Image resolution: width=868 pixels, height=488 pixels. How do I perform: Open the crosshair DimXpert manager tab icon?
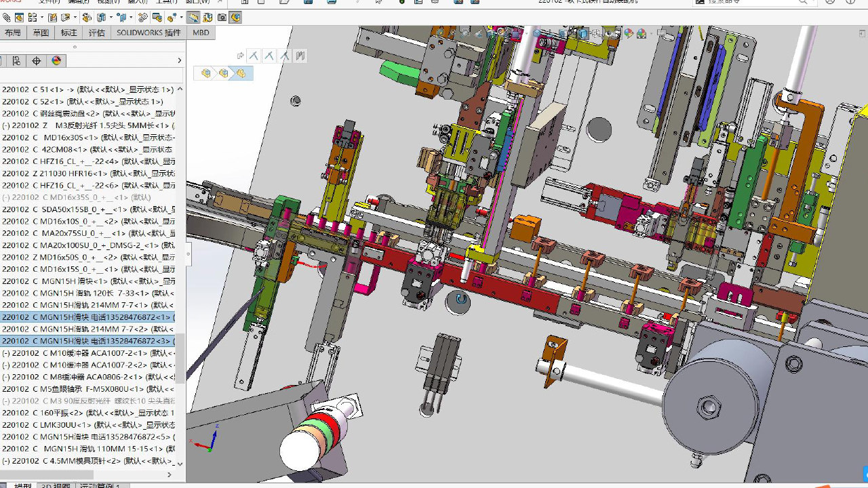(x=36, y=60)
